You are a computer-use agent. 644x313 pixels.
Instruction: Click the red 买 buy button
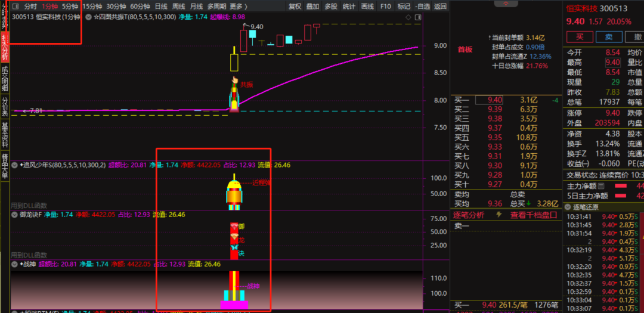coord(580,36)
